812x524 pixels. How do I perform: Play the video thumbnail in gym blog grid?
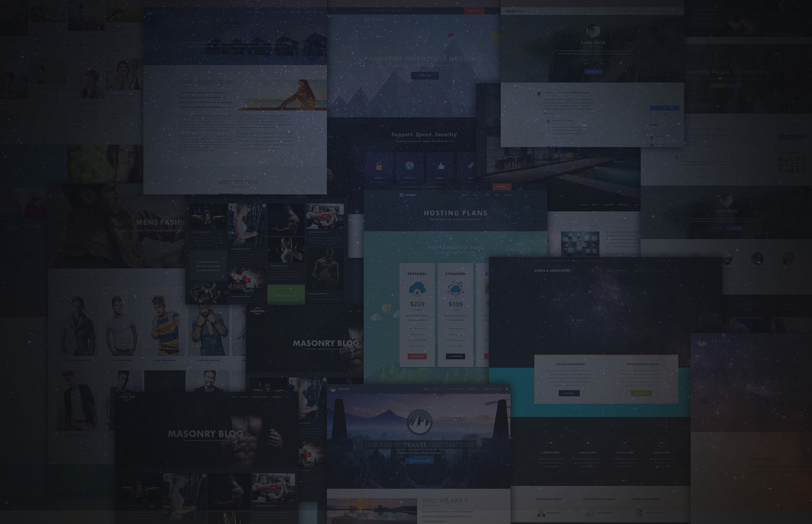[325, 216]
